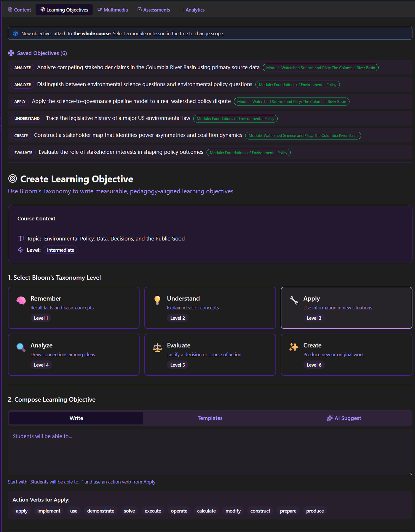Switch compose mode to Templates
This screenshot has width=415, height=532.
pyautogui.click(x=210, y=418)
